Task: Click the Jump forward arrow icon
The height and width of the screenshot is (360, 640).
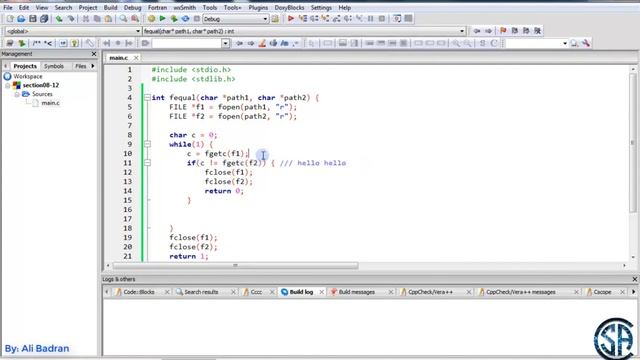Action: (488, 31)
